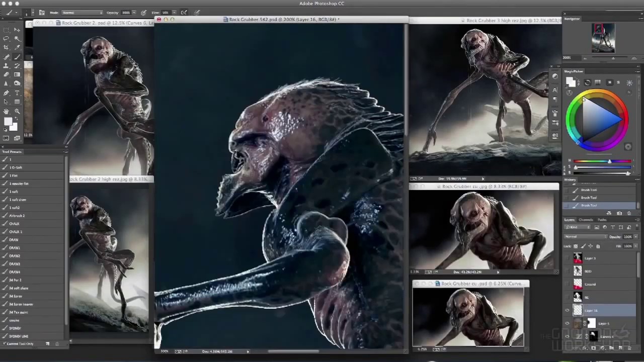Viewport: 644px width, 362px height.
Task: Switch to the Layers tab
Action: coord(570,220)
